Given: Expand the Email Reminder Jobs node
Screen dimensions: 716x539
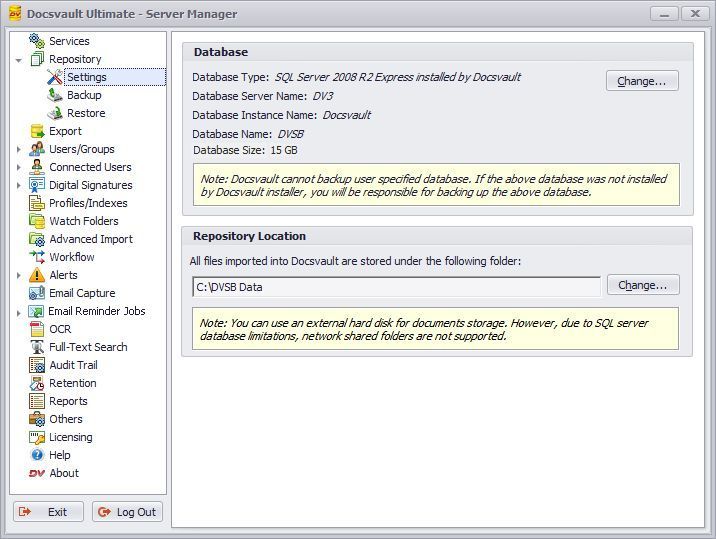Looking at the screenshot, I should pyautogui.click(x=18, y=313).
